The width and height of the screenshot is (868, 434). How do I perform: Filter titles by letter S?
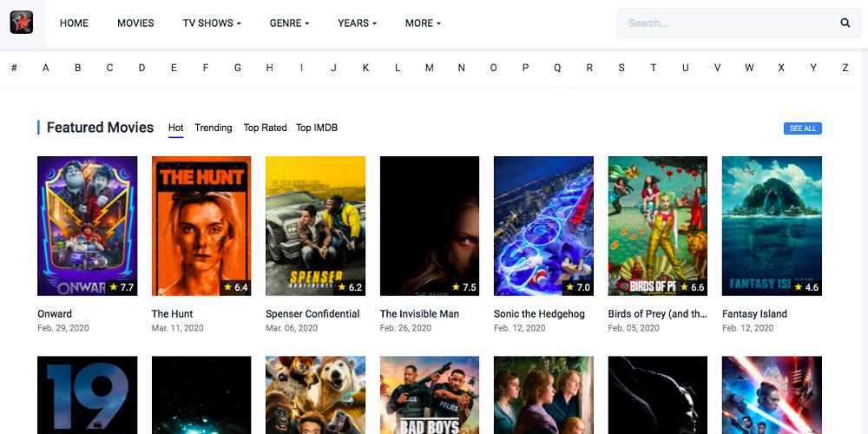pyautogui.click(x=621, y=68)
